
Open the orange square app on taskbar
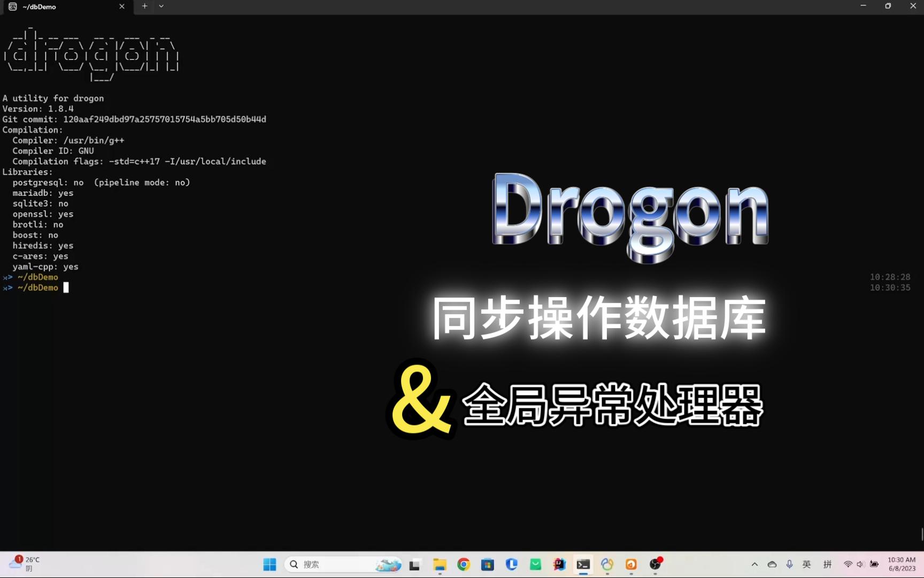[631, 564]
